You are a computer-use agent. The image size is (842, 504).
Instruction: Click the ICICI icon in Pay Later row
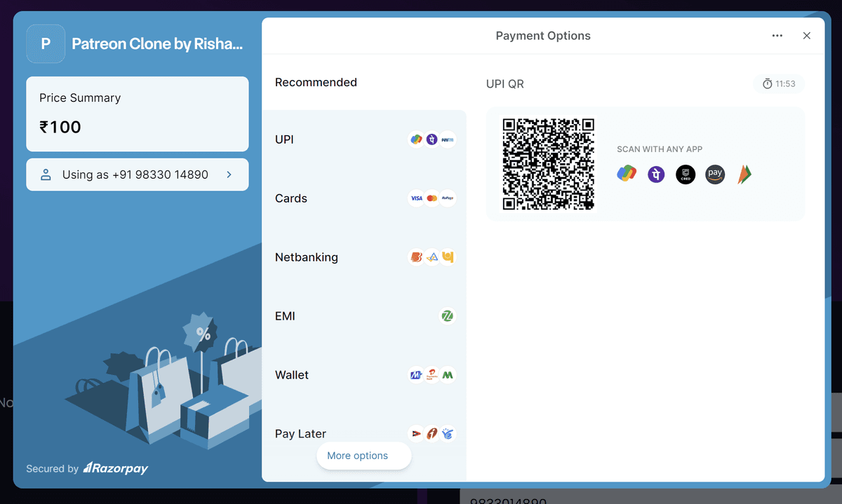[x=432, y=434]
